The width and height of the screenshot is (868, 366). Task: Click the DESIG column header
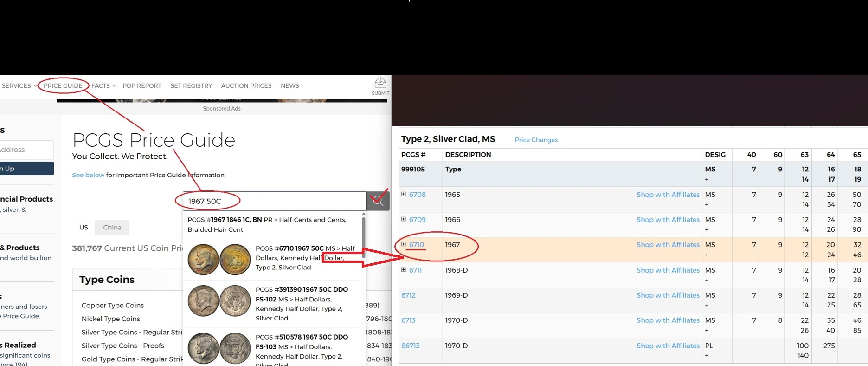coord(715,155)
